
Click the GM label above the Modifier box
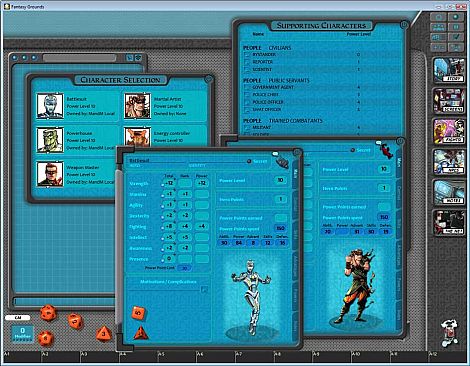tap(18, 318)
